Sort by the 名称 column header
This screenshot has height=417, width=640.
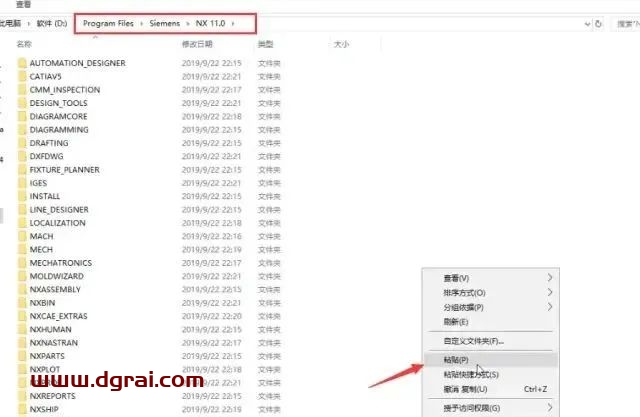(24, 44)
